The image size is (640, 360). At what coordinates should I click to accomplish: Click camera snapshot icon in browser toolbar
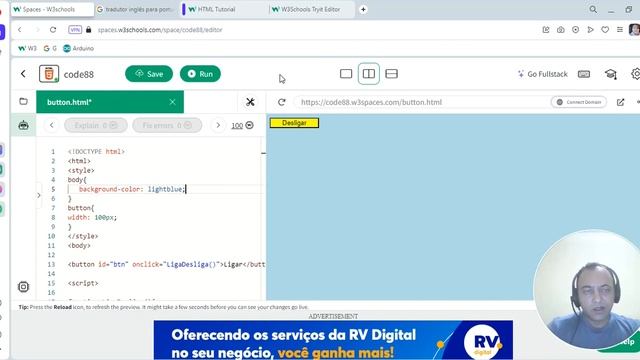tap(560, 30)
